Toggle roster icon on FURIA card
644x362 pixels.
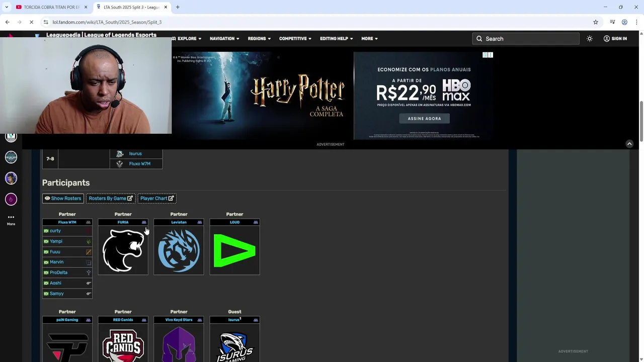144,222
